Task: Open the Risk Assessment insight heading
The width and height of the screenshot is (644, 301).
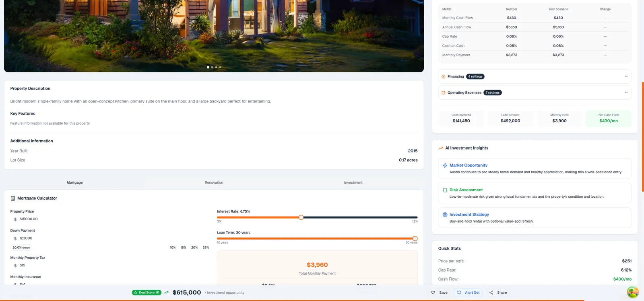Action: [466, 190]
